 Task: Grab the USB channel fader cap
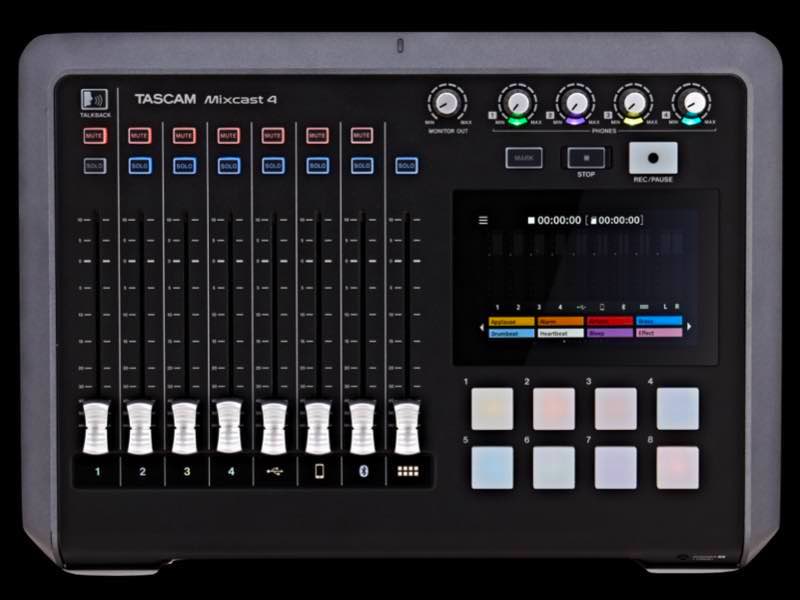274,428
